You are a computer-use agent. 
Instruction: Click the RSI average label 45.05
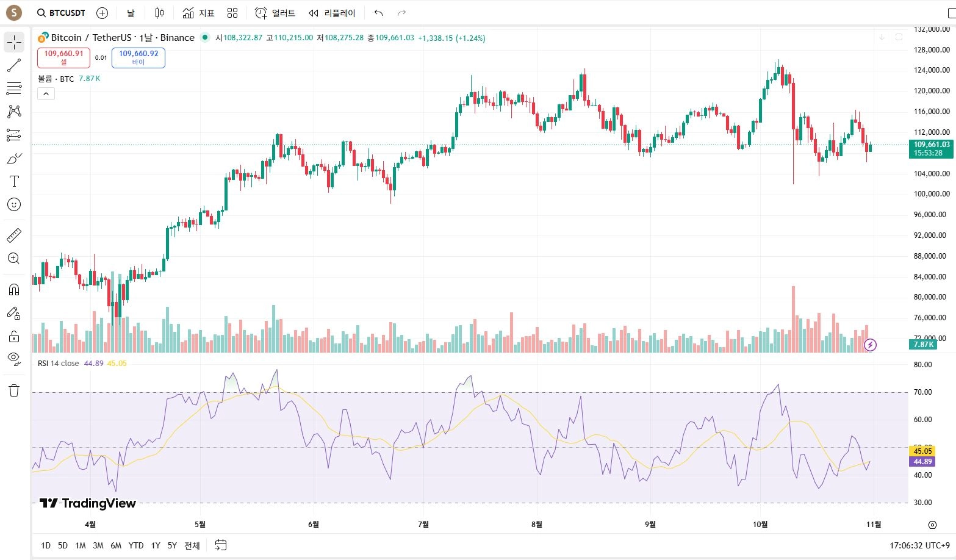pos(922,451)
